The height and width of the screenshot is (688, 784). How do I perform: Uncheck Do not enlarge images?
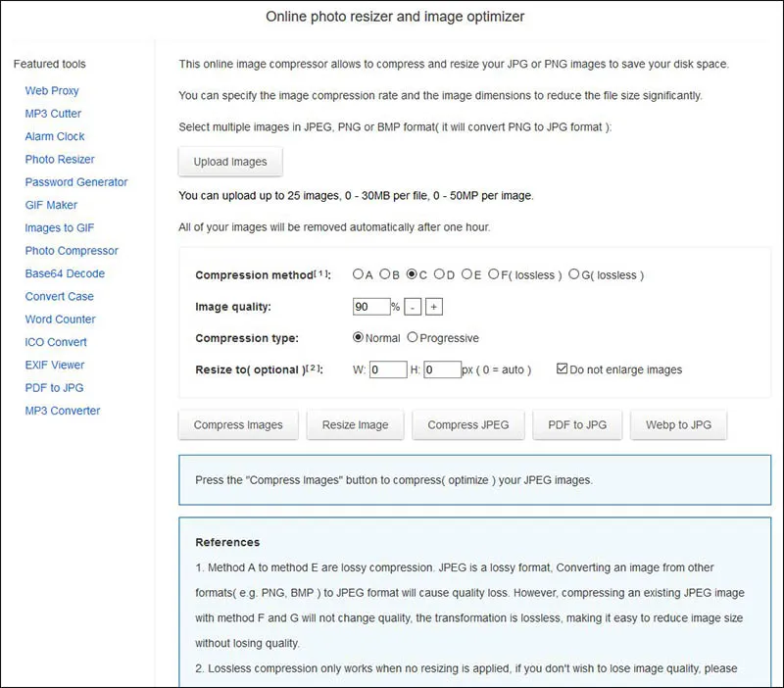[562, 369]
